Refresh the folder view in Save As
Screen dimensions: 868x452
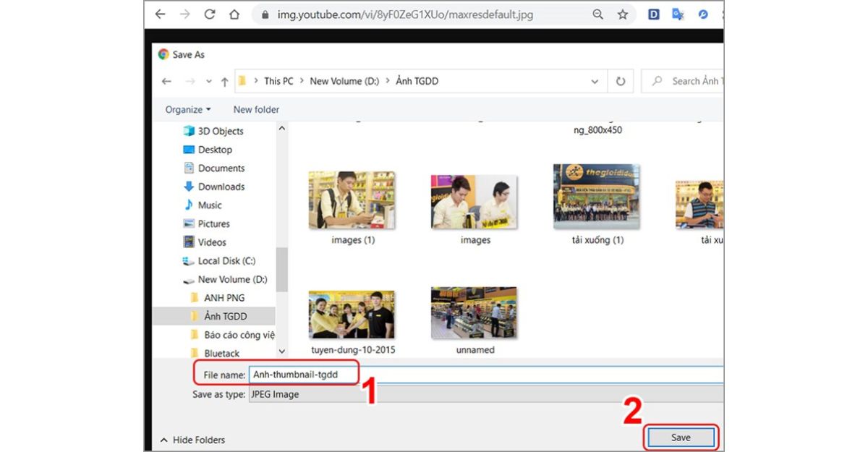pos(620,82)
